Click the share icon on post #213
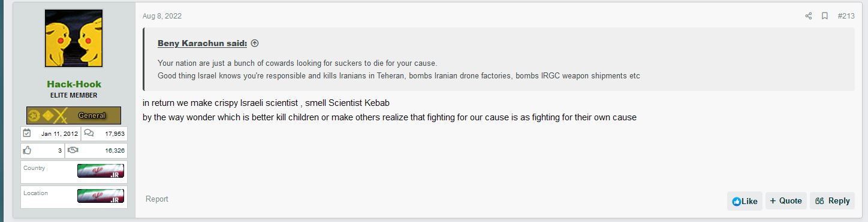Image resolution: width=868 pixels, height=222 pixels. coord(808,16)
